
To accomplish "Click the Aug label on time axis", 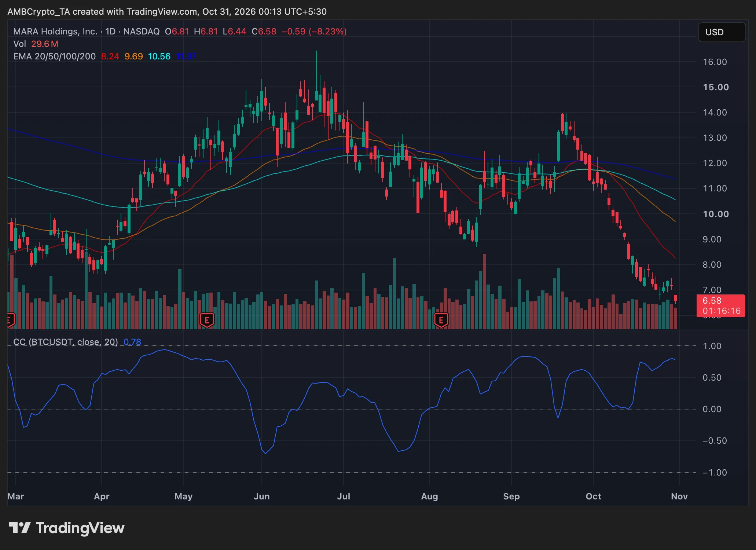I will click(430, 496).
